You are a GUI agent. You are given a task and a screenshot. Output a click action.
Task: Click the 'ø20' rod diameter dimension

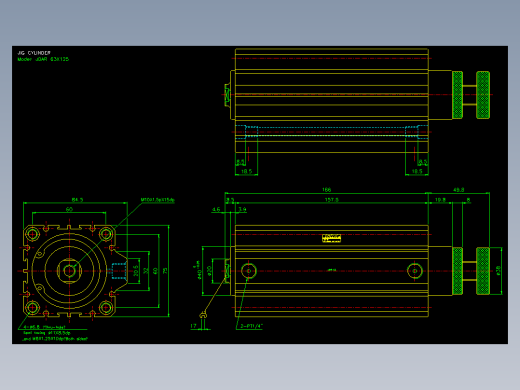tap(209, 270)
